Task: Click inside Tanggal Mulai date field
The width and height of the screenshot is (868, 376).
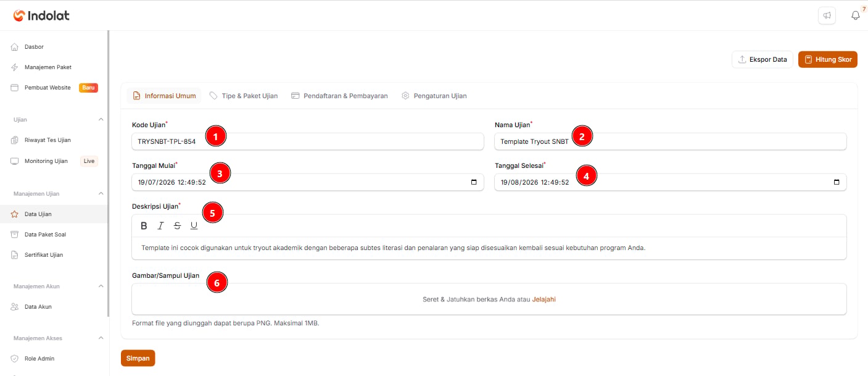Action: tap(308, 182)
